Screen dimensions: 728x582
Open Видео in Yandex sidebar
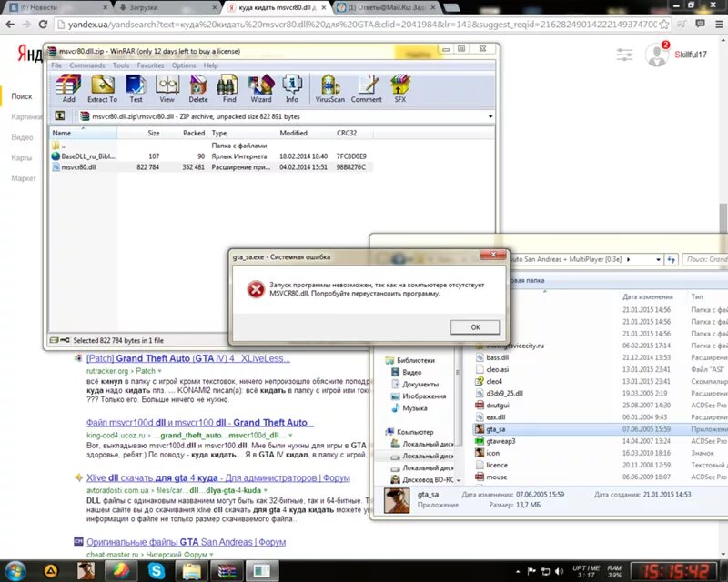22,137
